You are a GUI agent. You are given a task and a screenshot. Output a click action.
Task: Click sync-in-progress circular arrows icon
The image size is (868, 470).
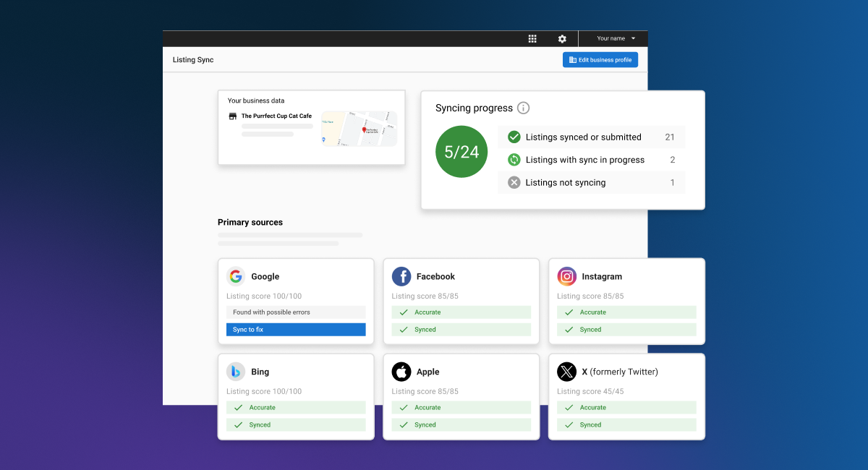point(514,160)
